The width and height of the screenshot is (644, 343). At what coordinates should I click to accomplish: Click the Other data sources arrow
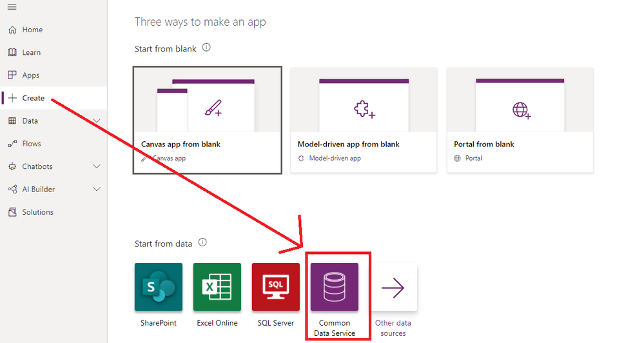click(x=393, y=287)
